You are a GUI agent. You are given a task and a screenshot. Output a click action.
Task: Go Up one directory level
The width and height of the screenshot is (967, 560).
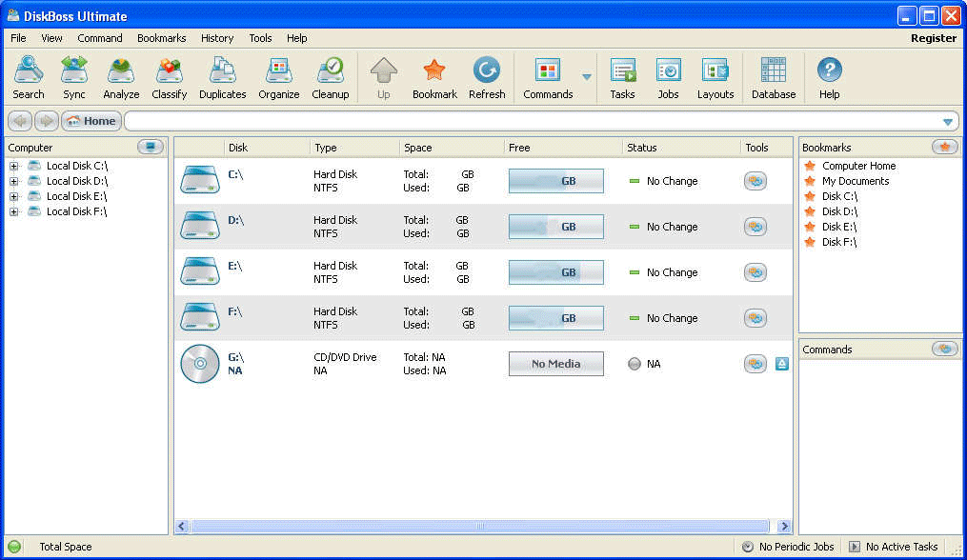point(384,78)
